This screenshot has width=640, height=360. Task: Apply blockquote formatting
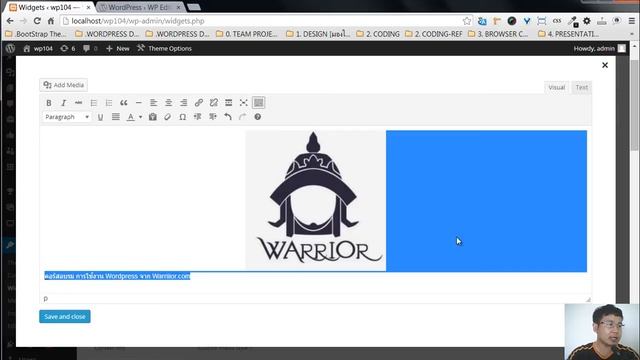pyautogui.click(x=124, y=103)
